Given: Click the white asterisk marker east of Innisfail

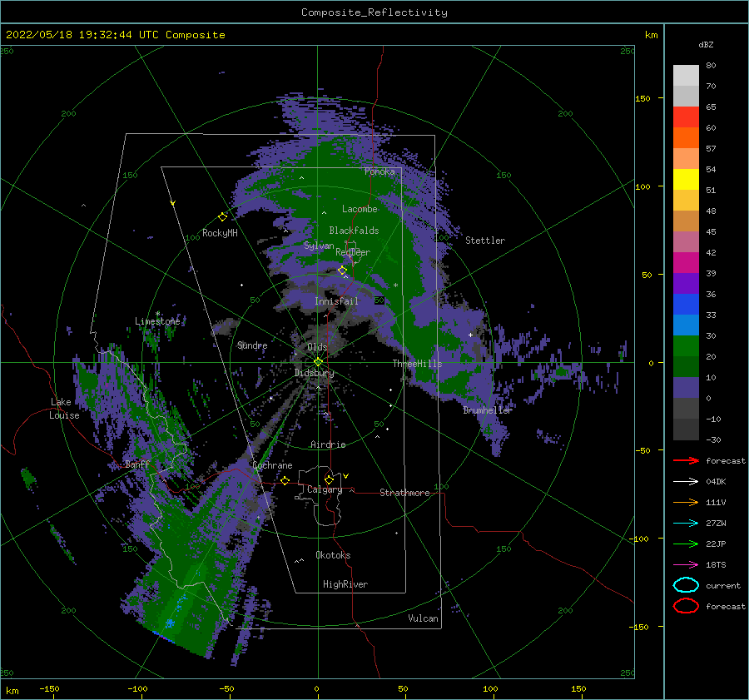Looking at the screenshot, I should (395, 285).
